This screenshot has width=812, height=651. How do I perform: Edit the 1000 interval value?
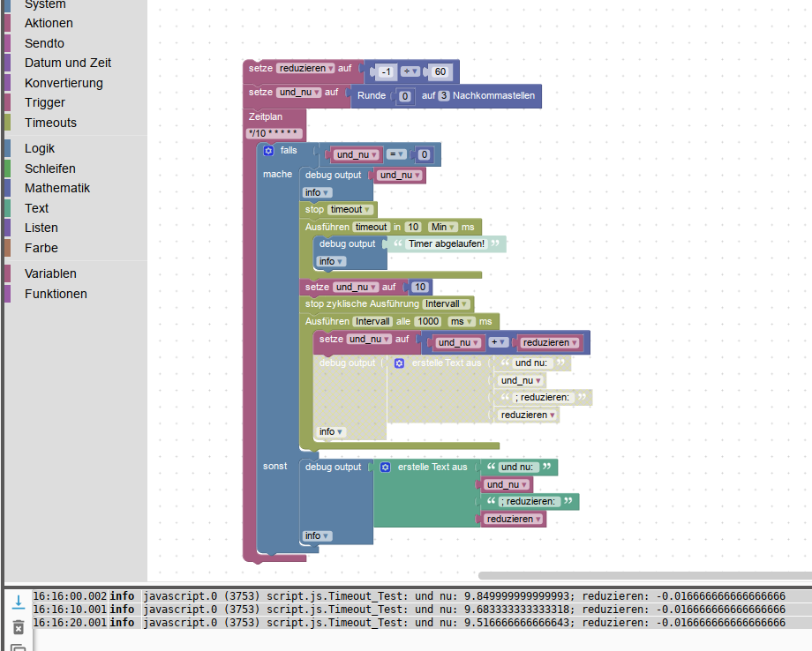(428, 322)
